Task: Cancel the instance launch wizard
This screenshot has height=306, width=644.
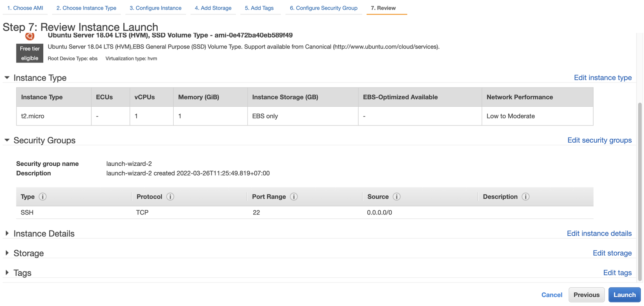Action: [551, 295]
